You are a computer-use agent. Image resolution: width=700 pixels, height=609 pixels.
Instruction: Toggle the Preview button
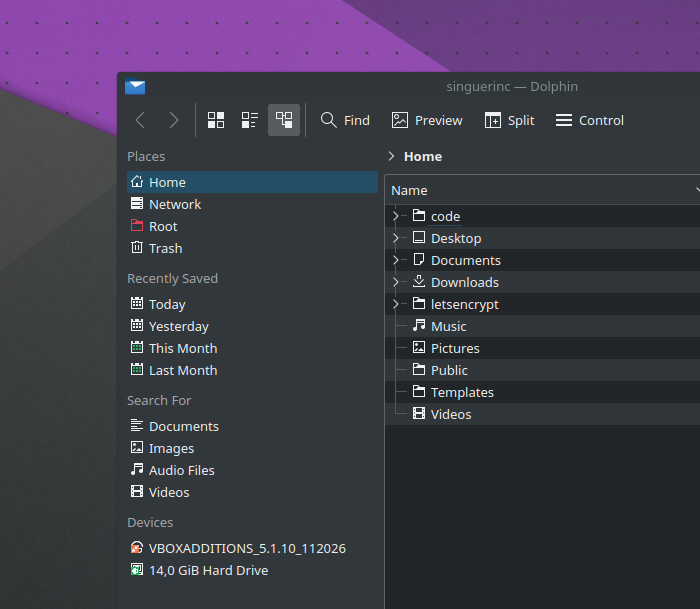coord(427,120)
